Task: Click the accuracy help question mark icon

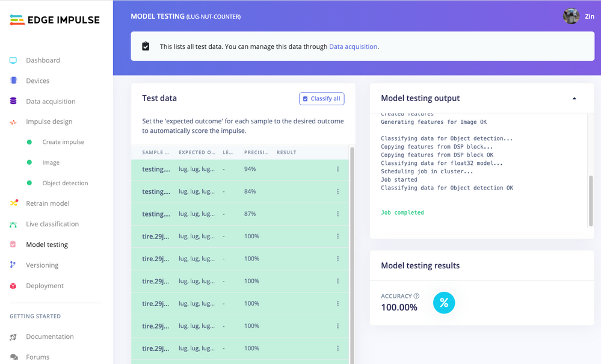Action: coord(417,296)
